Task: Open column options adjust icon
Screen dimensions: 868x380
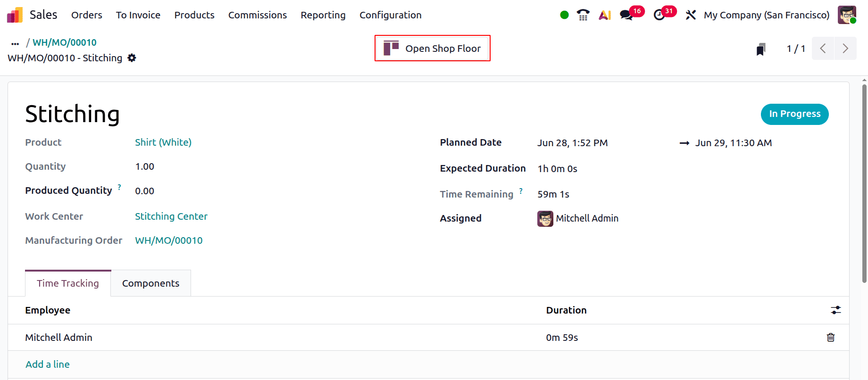Action: (x=836, y=310)
